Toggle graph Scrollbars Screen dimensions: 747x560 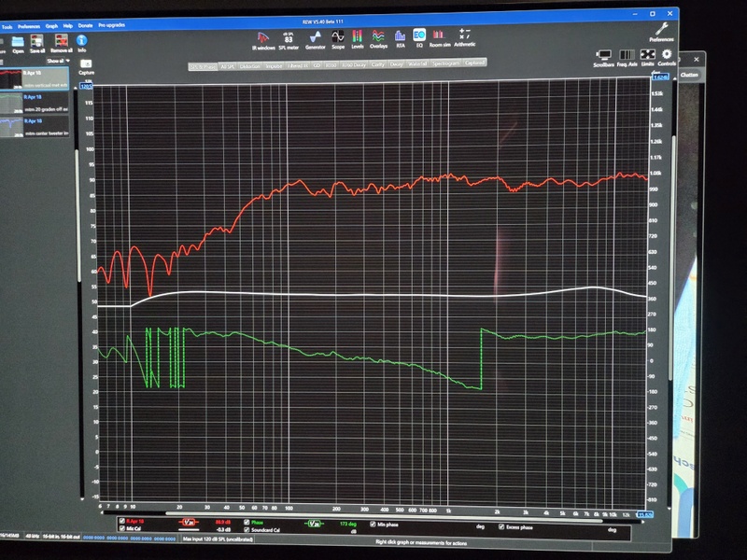pyautogui.click(x=603, y=58)
